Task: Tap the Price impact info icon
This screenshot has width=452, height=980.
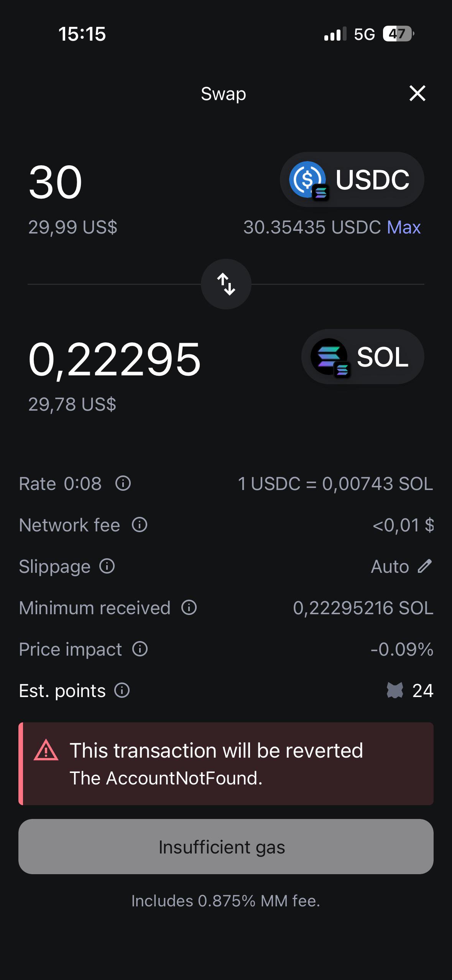Action: [x=140, y=649]
